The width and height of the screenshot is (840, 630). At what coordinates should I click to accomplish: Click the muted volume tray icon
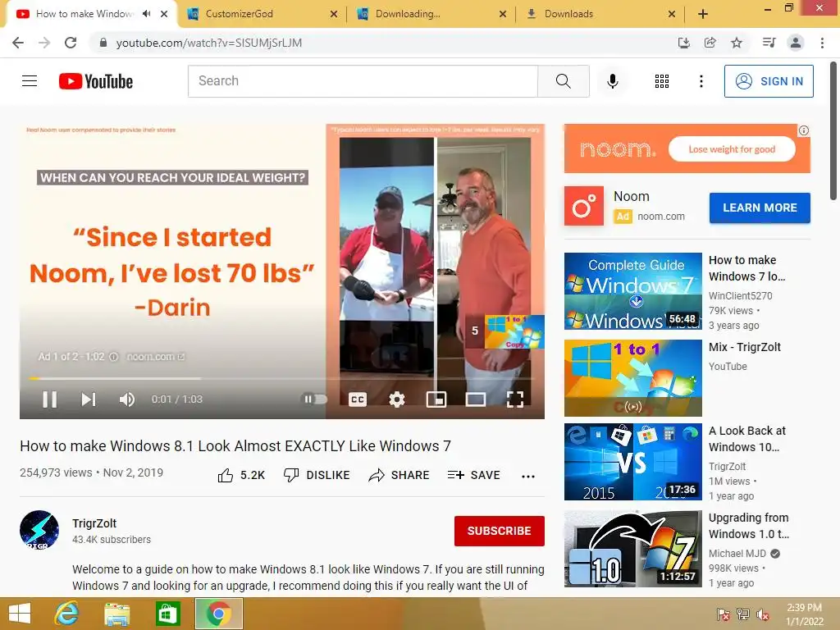pos(763,614)
